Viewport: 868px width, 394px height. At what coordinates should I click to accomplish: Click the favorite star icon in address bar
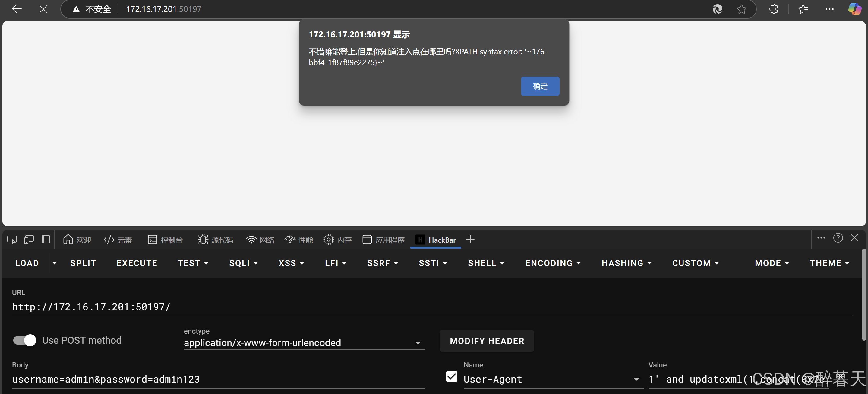click(741, 9)
